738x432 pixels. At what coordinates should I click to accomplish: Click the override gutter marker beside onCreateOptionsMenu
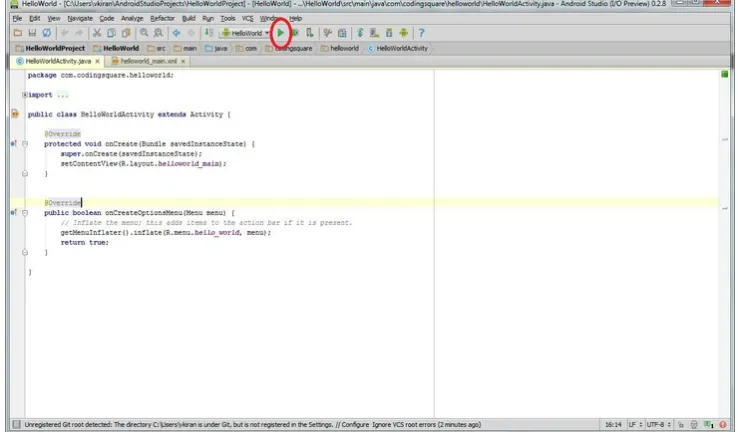click(14, 213)
